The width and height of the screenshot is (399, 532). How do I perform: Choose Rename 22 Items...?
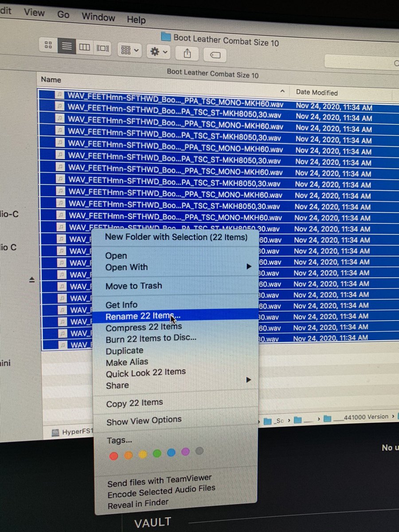click(x=176, y=316)
